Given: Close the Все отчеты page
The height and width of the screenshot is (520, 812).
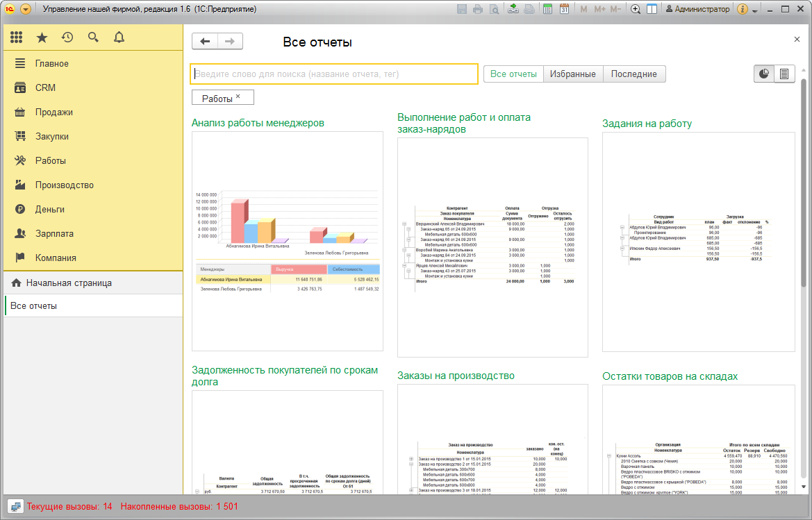Looking at the screenshot, I should [797, 40].
